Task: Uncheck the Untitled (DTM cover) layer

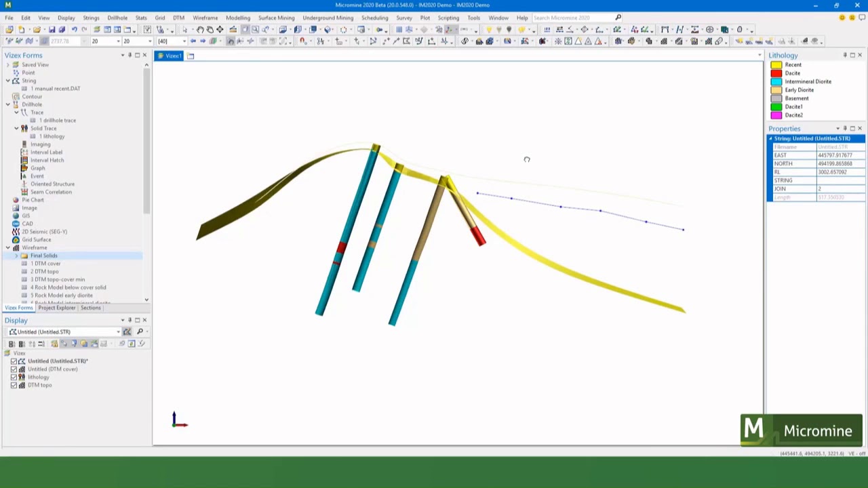Action: pyautogui.click(x=14, y=369)
